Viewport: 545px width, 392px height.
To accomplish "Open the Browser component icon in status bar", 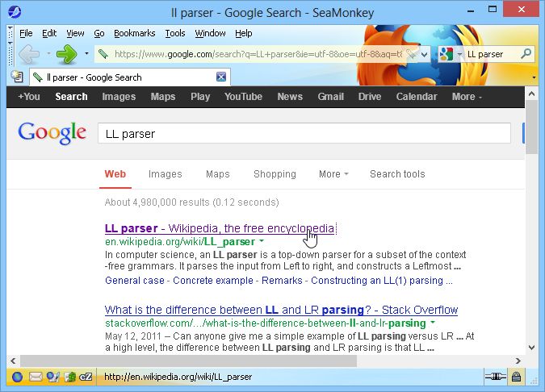I will pos(18,377).
